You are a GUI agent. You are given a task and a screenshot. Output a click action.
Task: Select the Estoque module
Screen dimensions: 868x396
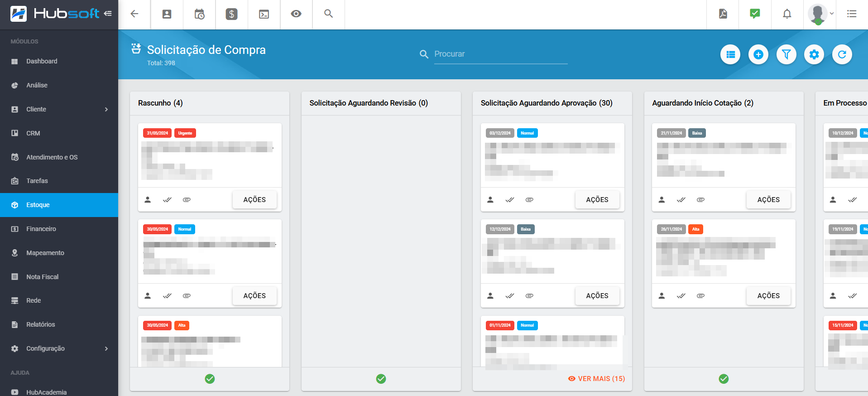coord(59,205)
